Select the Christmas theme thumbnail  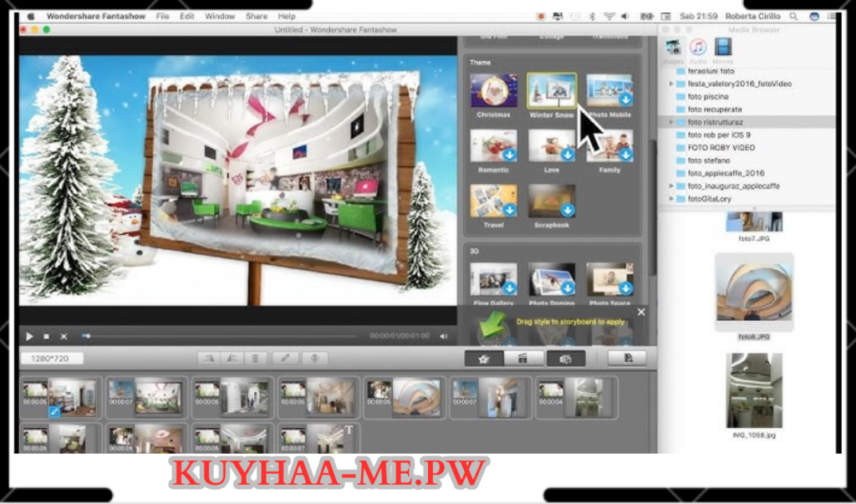(x=493, y=90)
